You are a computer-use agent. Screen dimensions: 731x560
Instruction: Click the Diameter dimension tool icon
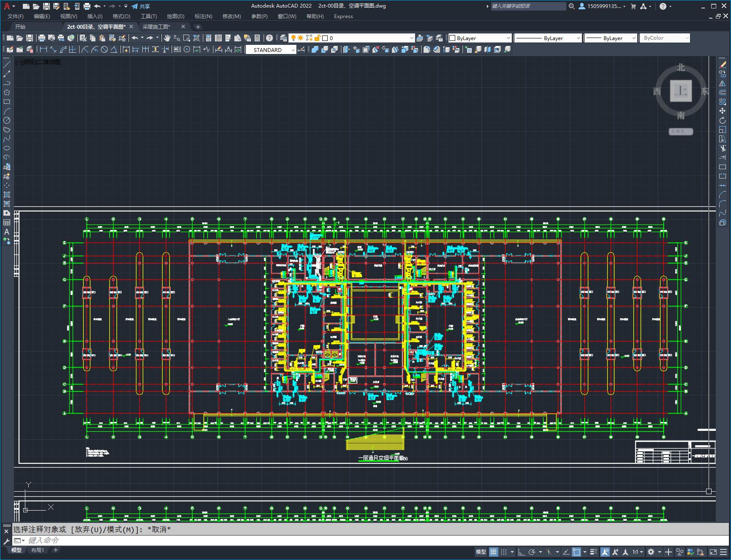coord(104,49)
